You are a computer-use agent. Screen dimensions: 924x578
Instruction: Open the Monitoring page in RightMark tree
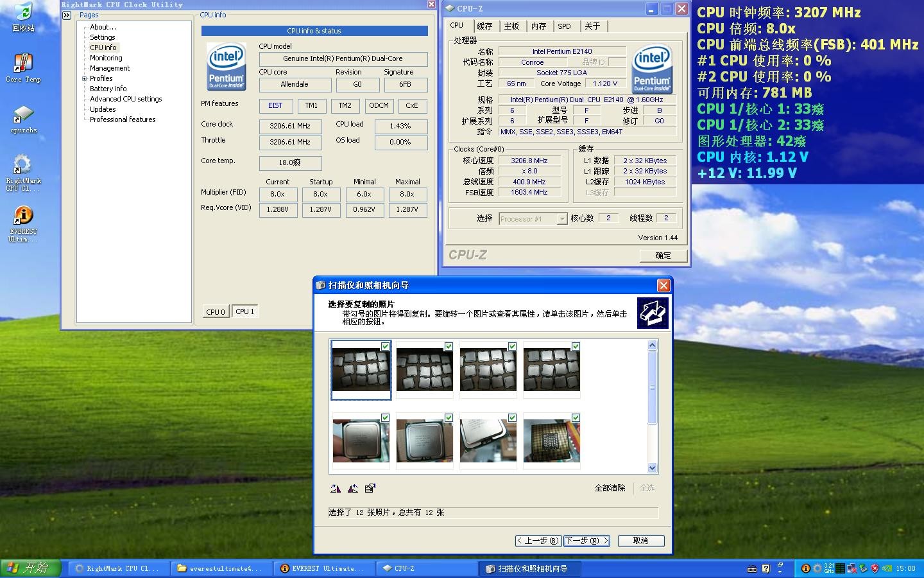pos(106,58)
